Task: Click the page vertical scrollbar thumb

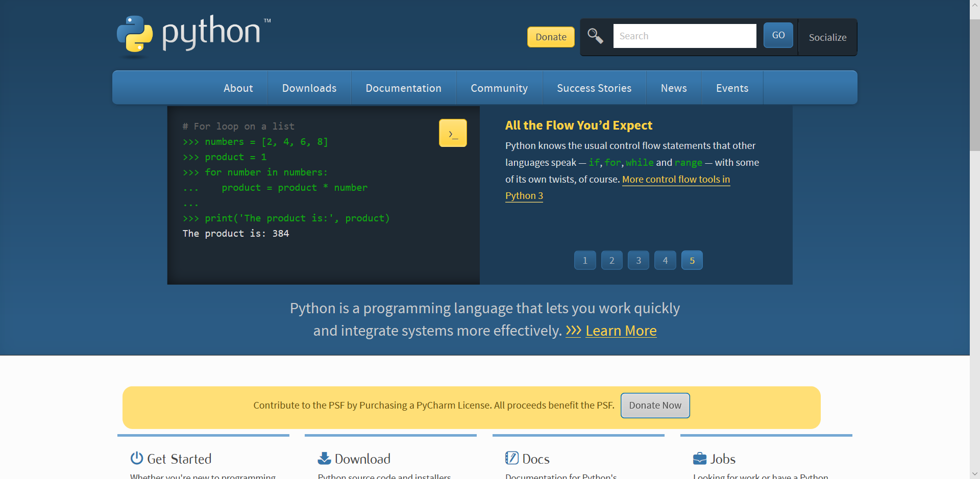Action: click(974, 85)
